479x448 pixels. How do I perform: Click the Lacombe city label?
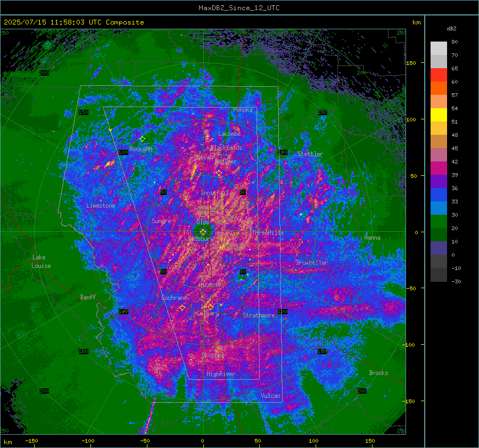[x=229, y=134]
